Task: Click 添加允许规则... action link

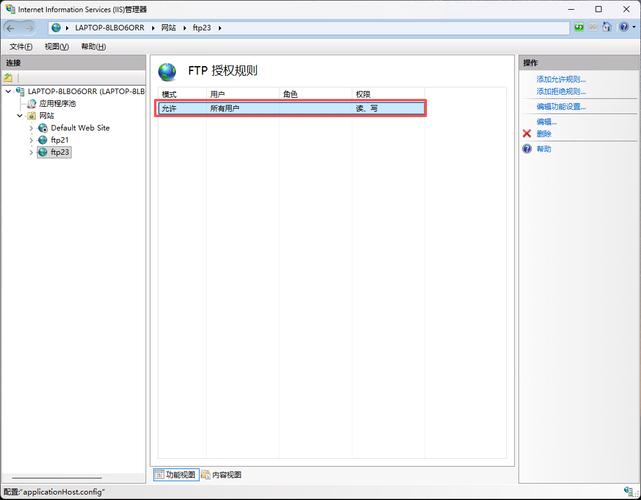Action: [561, 79]
